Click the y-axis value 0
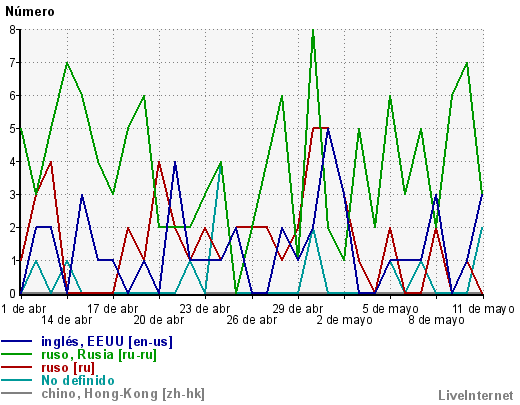520x405 pixels. coord(13,294)
